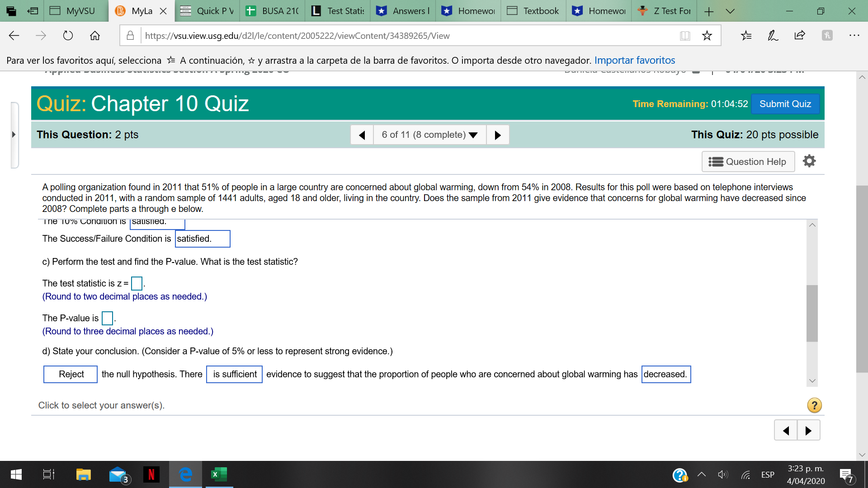Image resolution: width=868 pixels, height=488 pixels.
Task: Go to previous question using header arrow
Action: click(362, 135)
